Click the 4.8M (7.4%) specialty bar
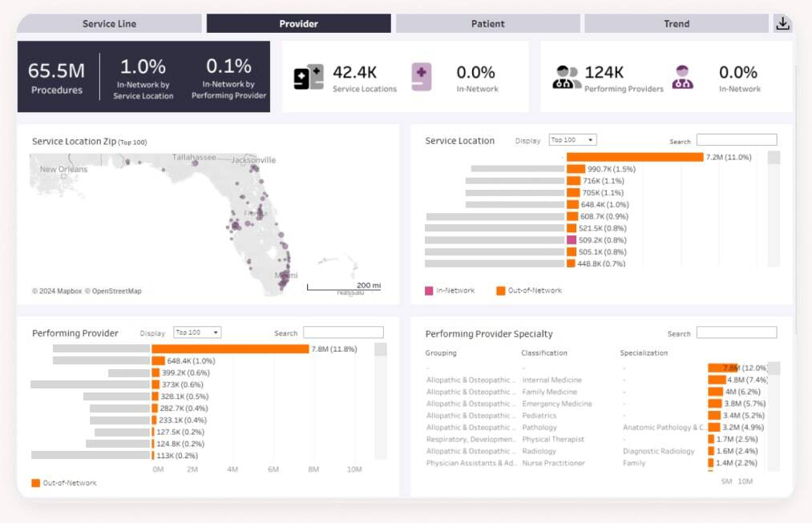The width and height of the screenshot is (812, 523). [717, 380]
